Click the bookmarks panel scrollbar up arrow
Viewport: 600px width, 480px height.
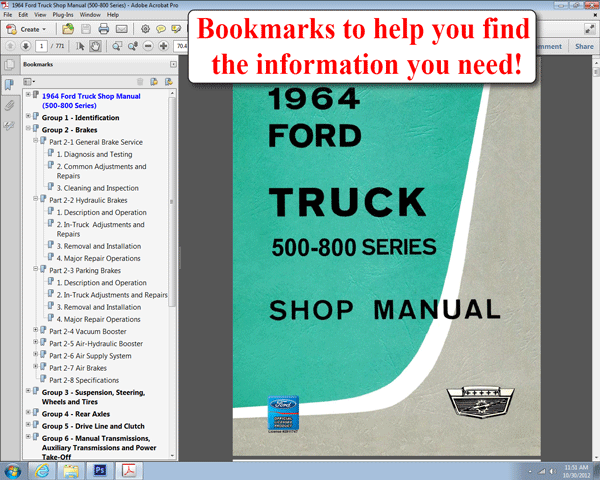[172, 93]
